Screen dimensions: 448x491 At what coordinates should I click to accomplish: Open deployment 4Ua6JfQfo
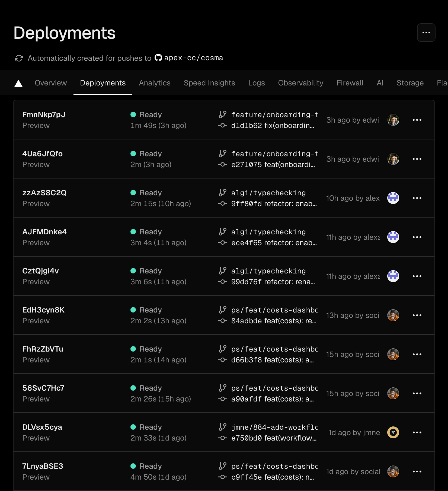tap(42, 154)
